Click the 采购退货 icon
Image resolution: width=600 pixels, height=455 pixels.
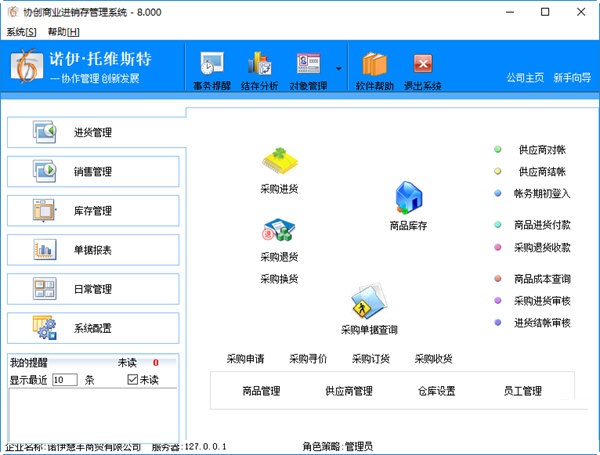pos(279,230)
